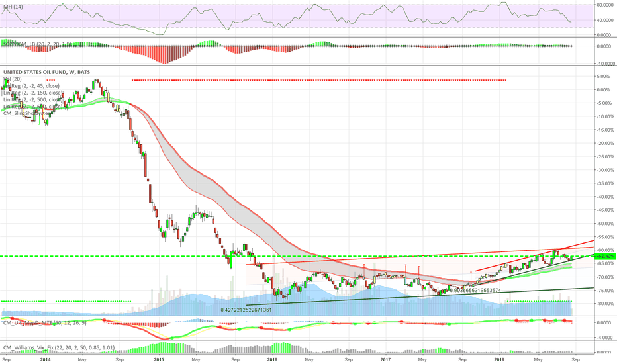Click the -25.00% label on the price scale

(x=605, y=157)
